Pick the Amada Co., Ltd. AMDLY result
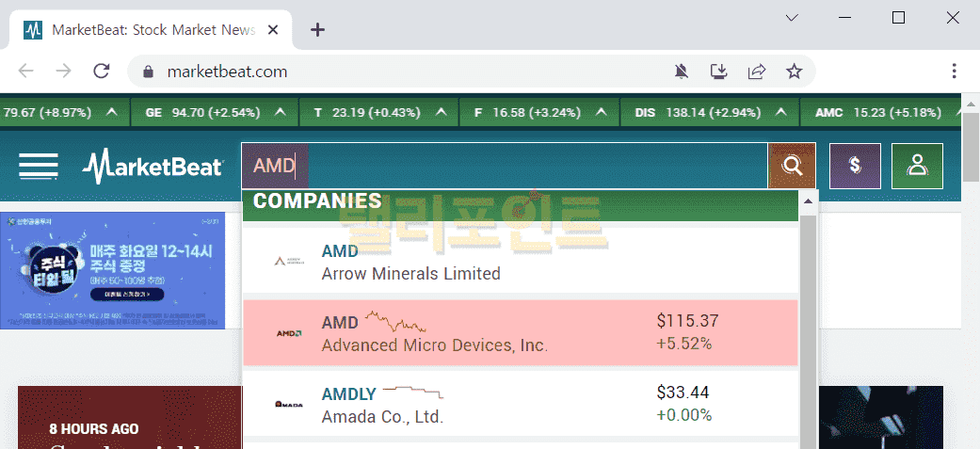 point(520,404)
